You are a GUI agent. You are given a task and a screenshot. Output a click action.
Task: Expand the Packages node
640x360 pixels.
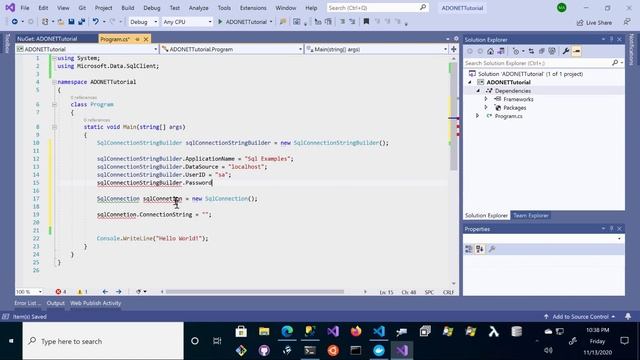[486, 107]
